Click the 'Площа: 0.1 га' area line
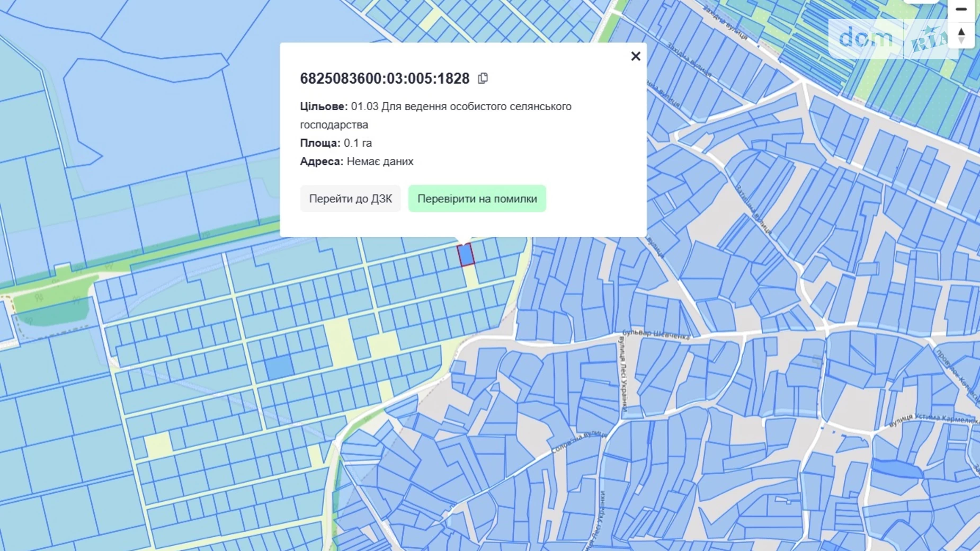 click(x=336, y=143)
